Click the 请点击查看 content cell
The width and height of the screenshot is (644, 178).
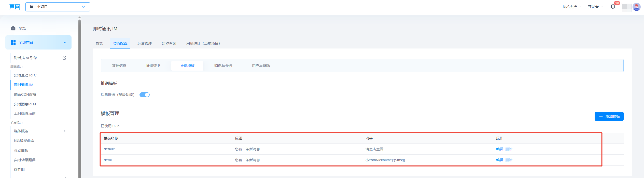(374, 149)
